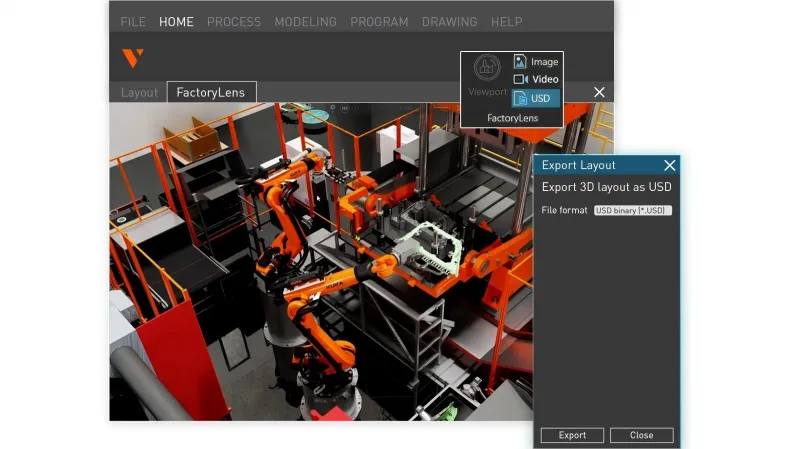This screenshot has height=449, width=800.
Task: Click the 'Export Layout' panel title
Action: pyautogui.click(x=579, y=165)
